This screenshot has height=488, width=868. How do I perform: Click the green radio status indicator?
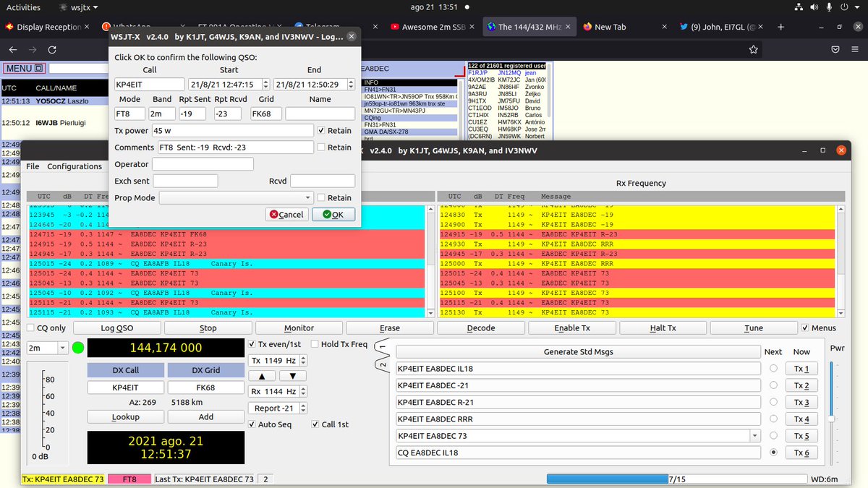(x=77, y=348)
